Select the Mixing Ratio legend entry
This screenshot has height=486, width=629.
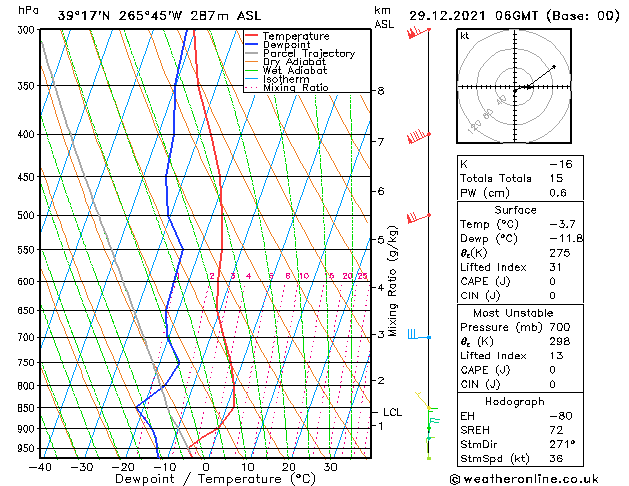[296, 88]
